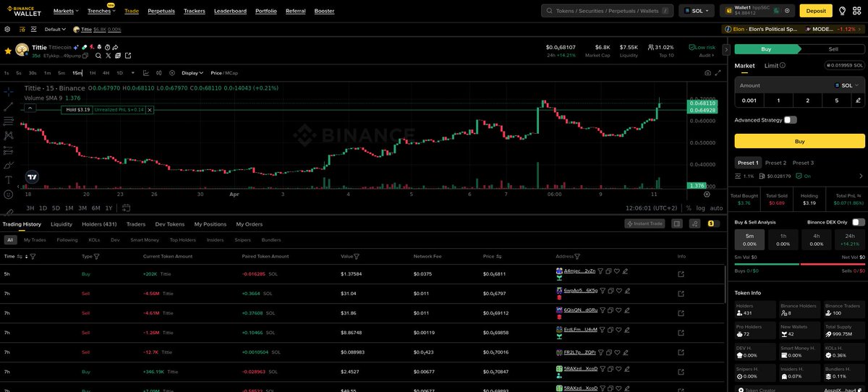Copy the token contract address ETykkp...49pump

point(85,56)
